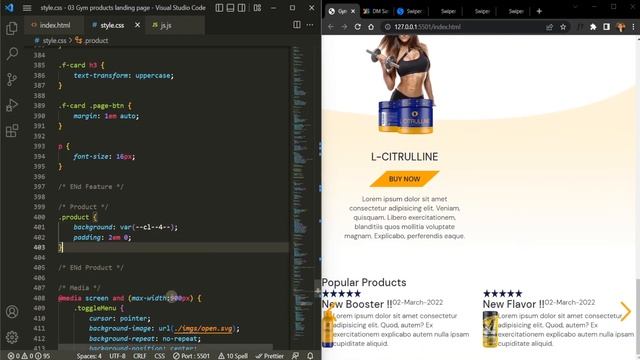Open the browser three-dot menu
This screenshot has height=360, width=640.
click(x=633, y=27)
